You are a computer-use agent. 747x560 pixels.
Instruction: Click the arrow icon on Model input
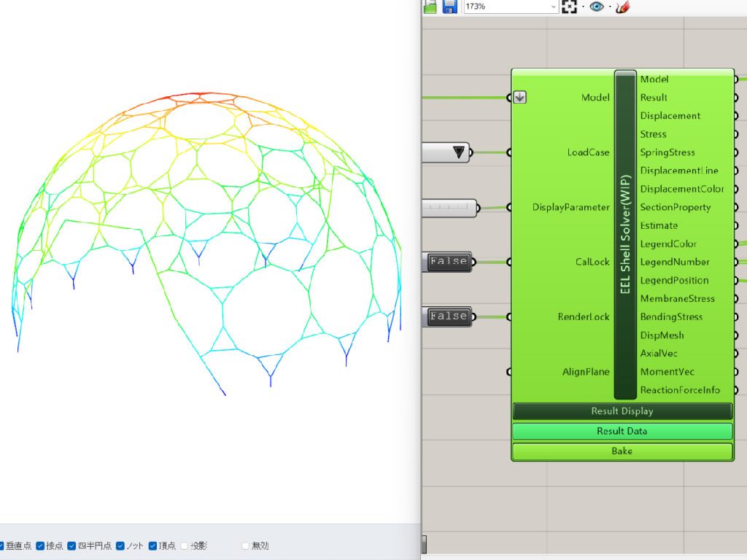point(519,97)
